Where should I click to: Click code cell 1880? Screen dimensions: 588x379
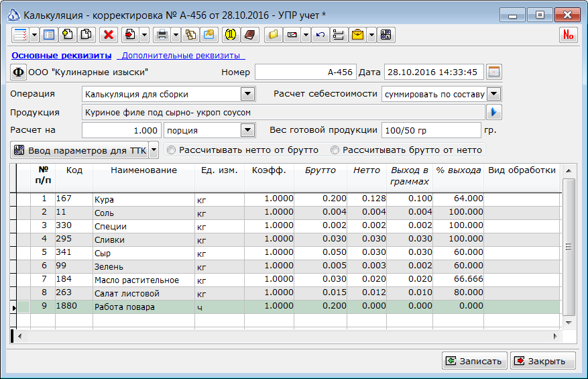[74, 306]
